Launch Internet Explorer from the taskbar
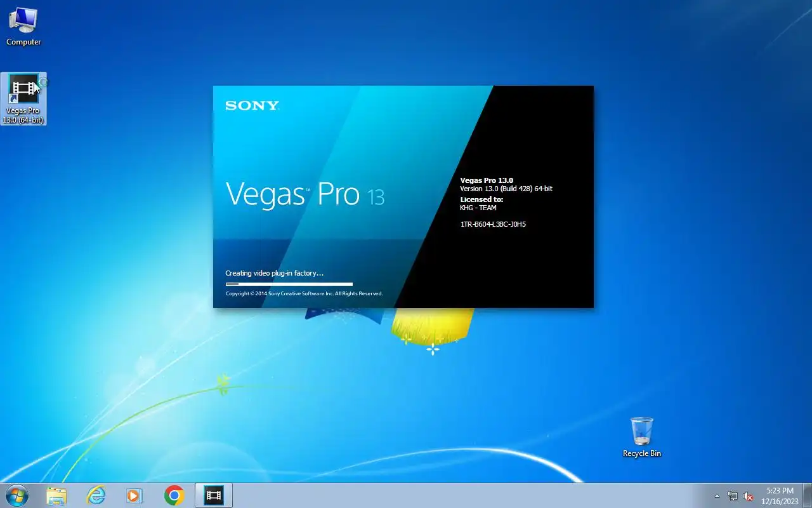 96,495
